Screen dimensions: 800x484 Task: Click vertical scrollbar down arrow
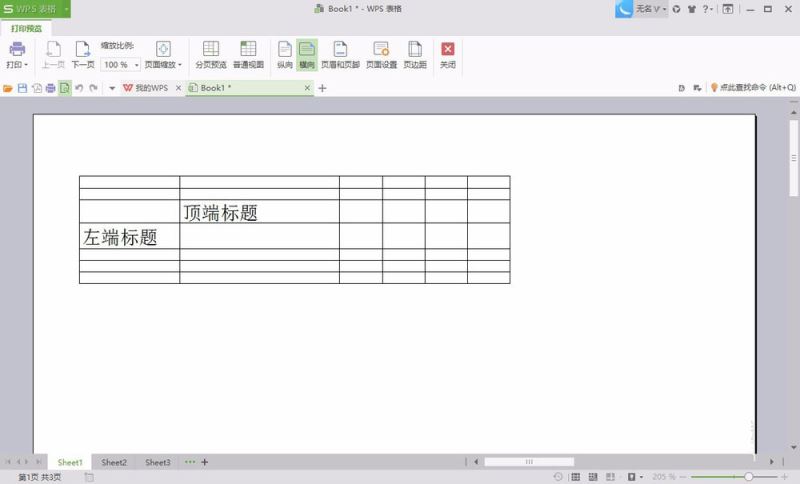click(x=793, y=447)
